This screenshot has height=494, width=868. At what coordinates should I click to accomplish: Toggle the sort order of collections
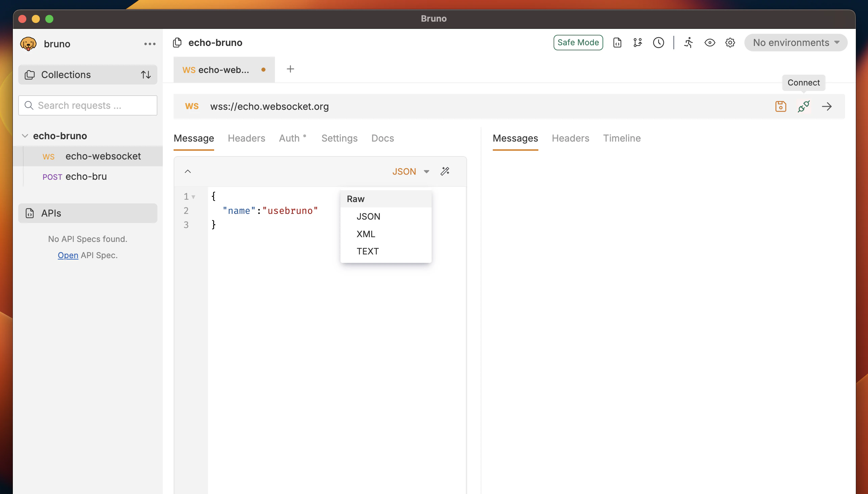pos(146,74)
